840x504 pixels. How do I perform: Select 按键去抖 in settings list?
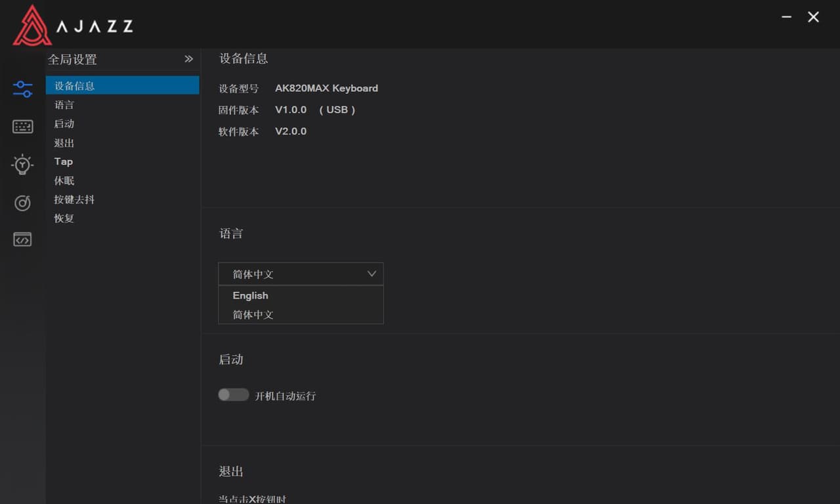click(x=123, y=199)
